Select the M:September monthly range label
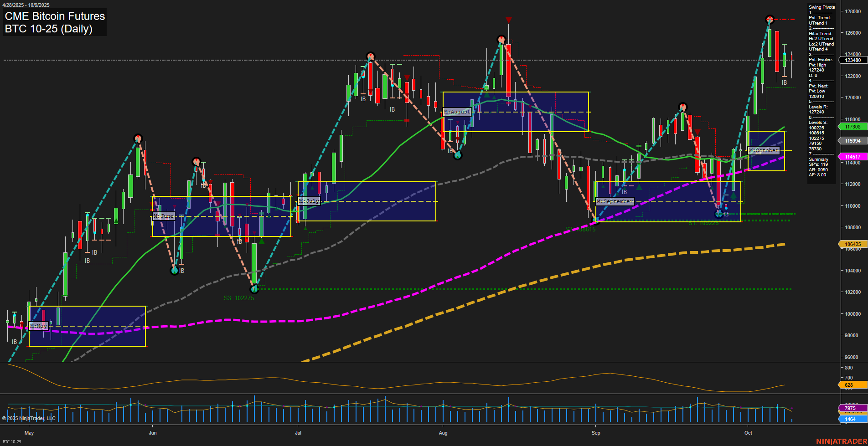 coord(615,201)
